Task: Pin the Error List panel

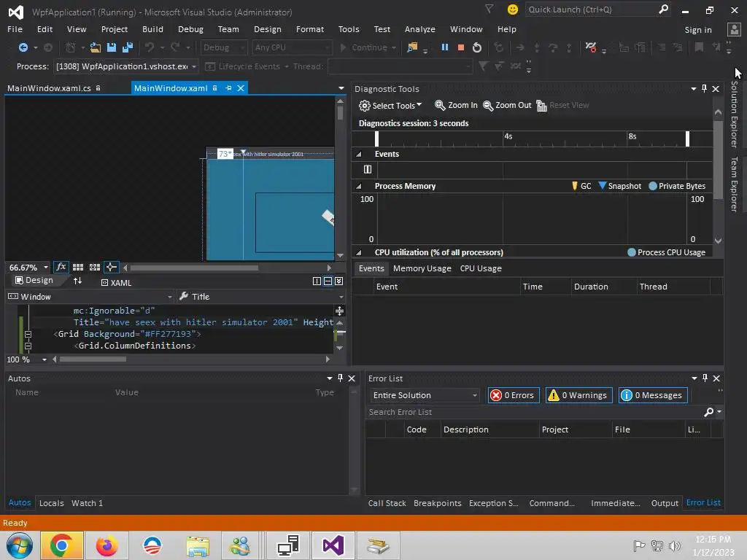Action: tap(705, 378)
